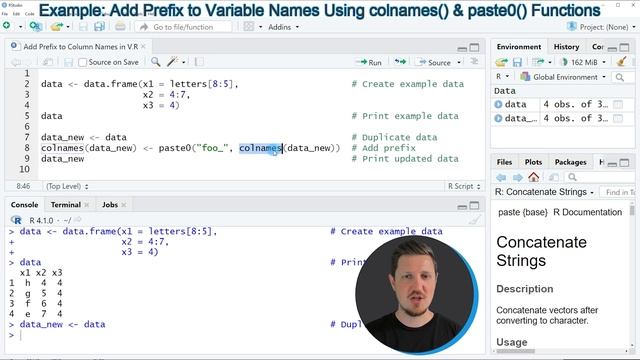Click the Source button
The height and width of the screenshot is (360, 640).
pyautogui.click(x=433, y=62)
